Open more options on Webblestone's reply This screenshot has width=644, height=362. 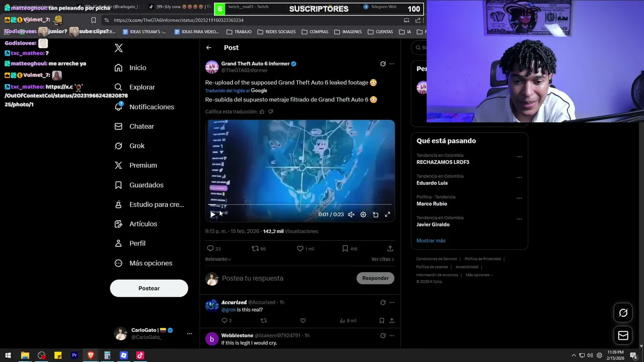click(392, 335)
